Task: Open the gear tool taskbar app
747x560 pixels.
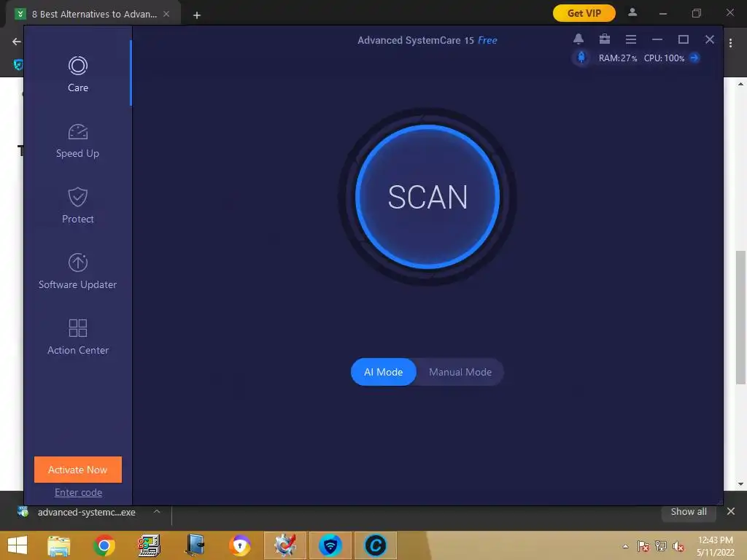Action: click(285, 545)
